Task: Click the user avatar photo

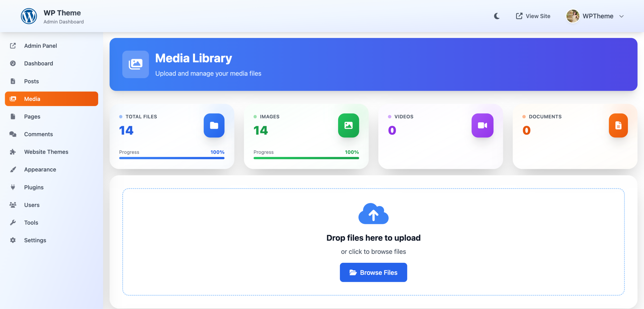Action: tap(573, 16)
